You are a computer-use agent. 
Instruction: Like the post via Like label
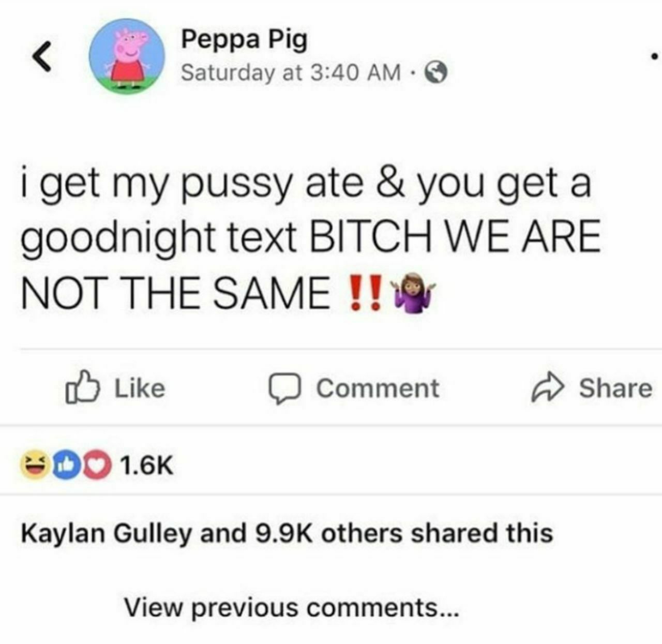pyautogui.click(x=140, y=388)
